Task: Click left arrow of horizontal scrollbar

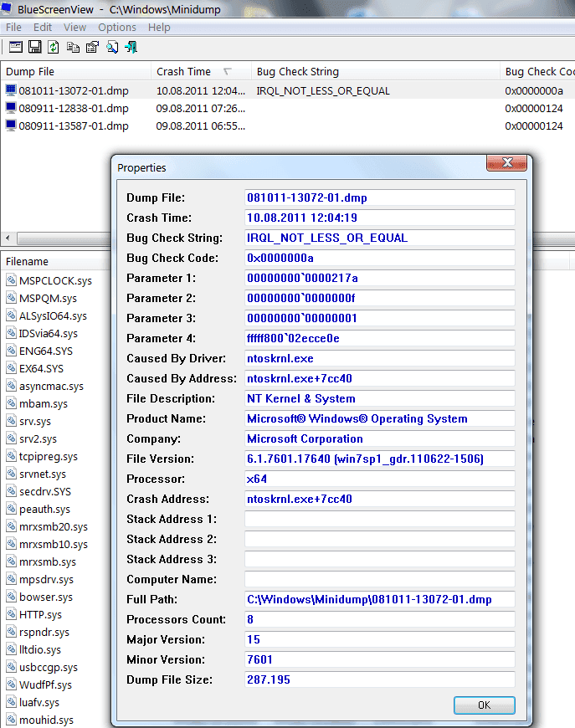Action: click(8, 238)
